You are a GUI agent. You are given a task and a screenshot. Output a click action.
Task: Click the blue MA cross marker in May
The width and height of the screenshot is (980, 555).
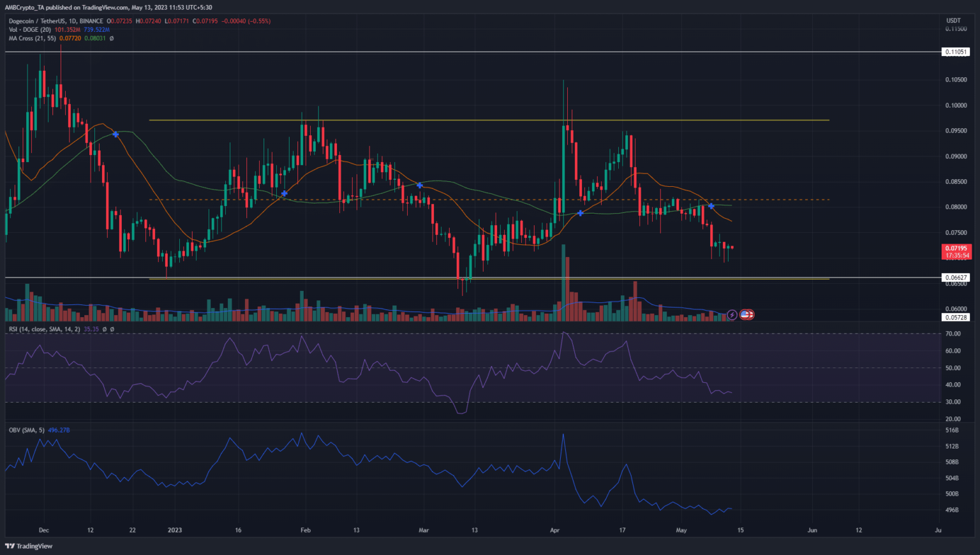pos(711,206)
